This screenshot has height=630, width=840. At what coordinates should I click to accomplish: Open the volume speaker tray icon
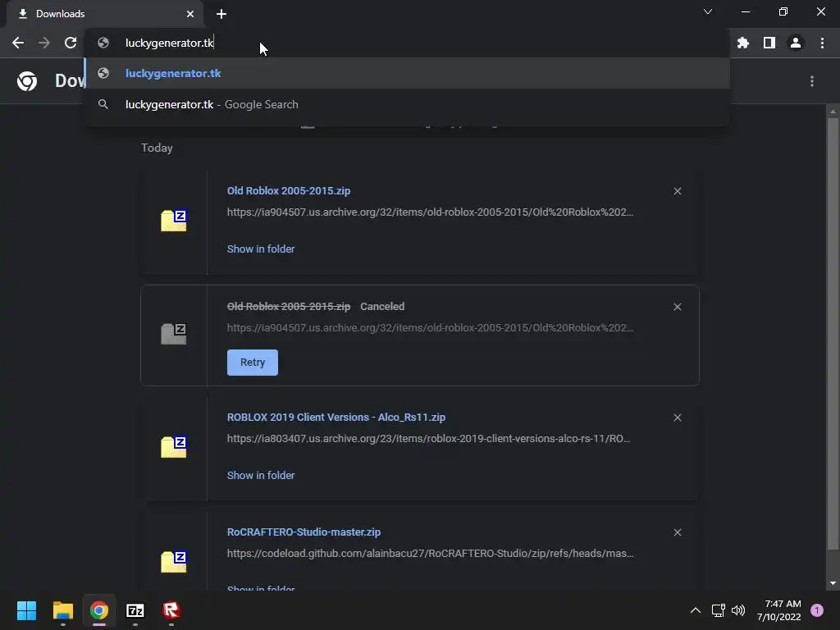click(738, 610)
